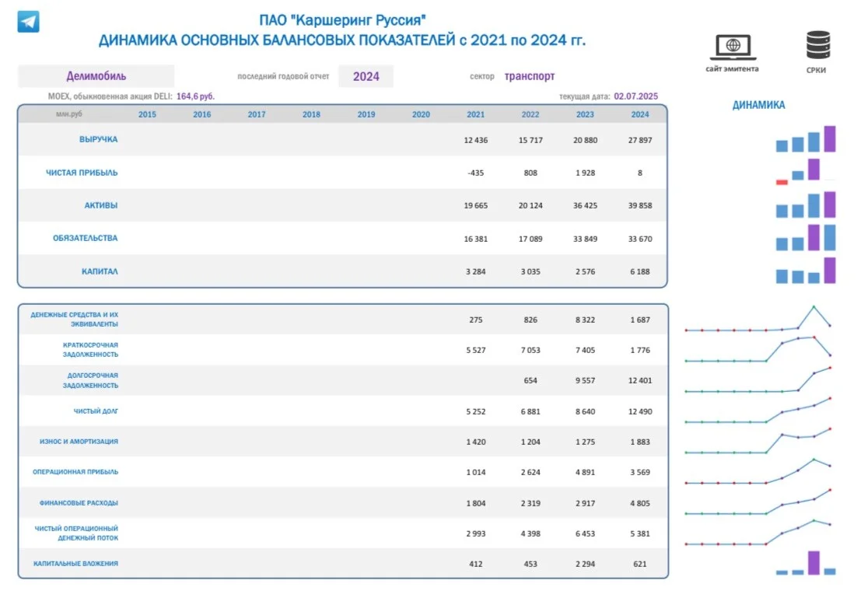The image size is (868, 612).
Task: Click the current date 02.07.2025
Action: (x=635, y=96)
